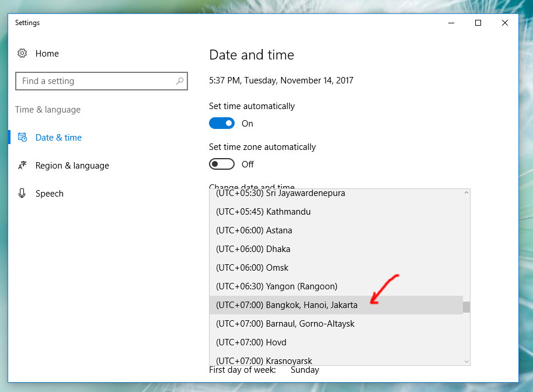Select (UTC+06:30) Yangon (Rangoon) option
Screen dimensions: 533x392
(276, 286)
